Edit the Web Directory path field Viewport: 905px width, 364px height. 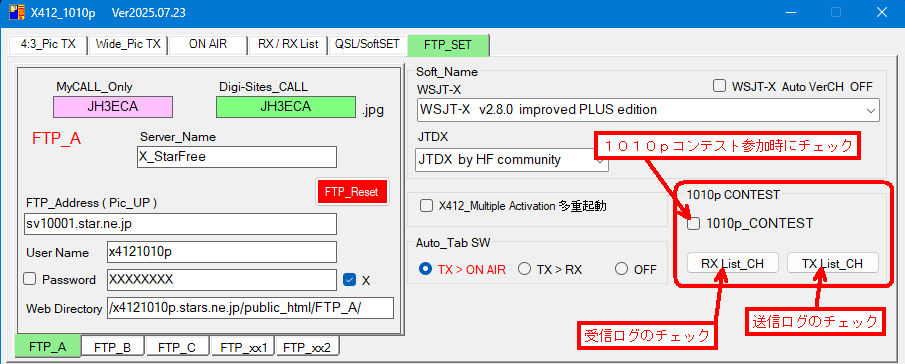(x=250, y=308)
